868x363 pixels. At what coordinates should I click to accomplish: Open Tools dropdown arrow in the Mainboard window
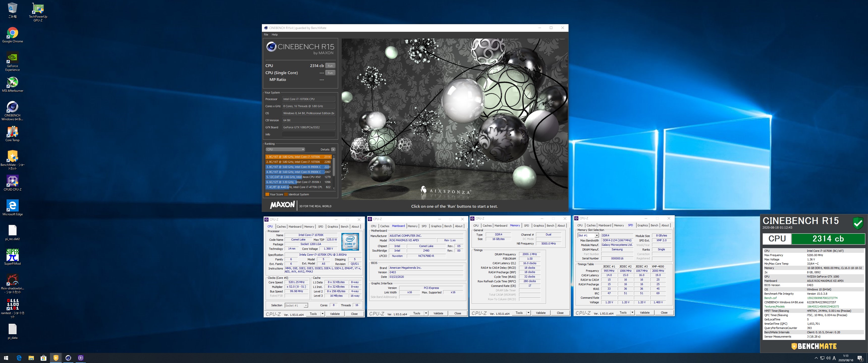tap(426, 313)
